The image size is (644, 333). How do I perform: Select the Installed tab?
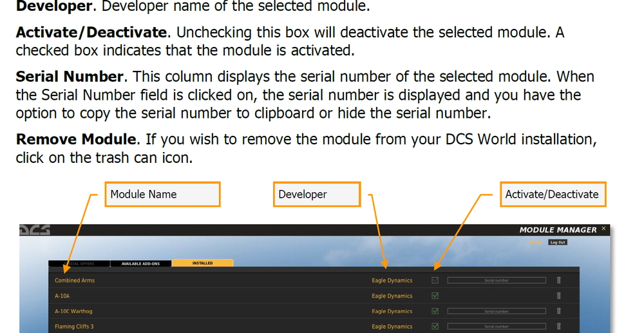202,263
